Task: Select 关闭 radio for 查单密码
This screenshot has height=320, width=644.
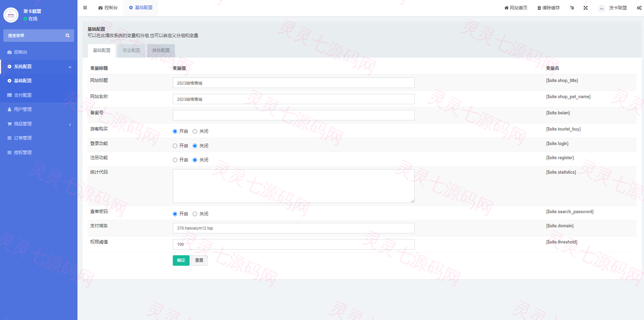Action: tap(195, 214)
